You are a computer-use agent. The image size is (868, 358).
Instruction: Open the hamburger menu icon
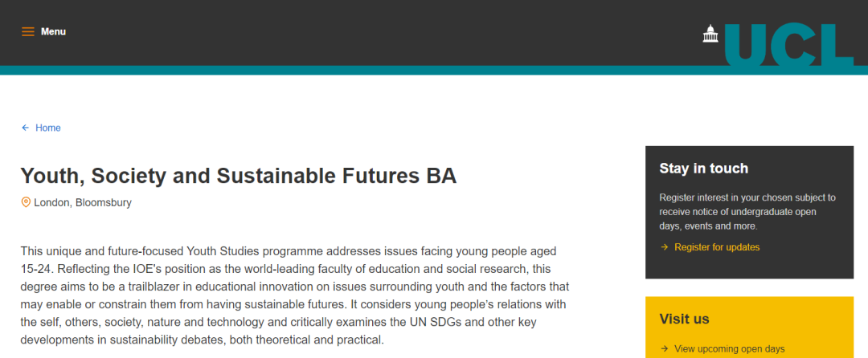pos(27,31)
